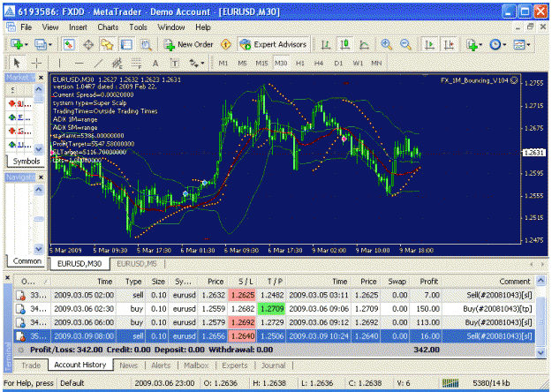Switch to the Trade terminal tab
Screen dimensions: 552x392
(31, 366)
